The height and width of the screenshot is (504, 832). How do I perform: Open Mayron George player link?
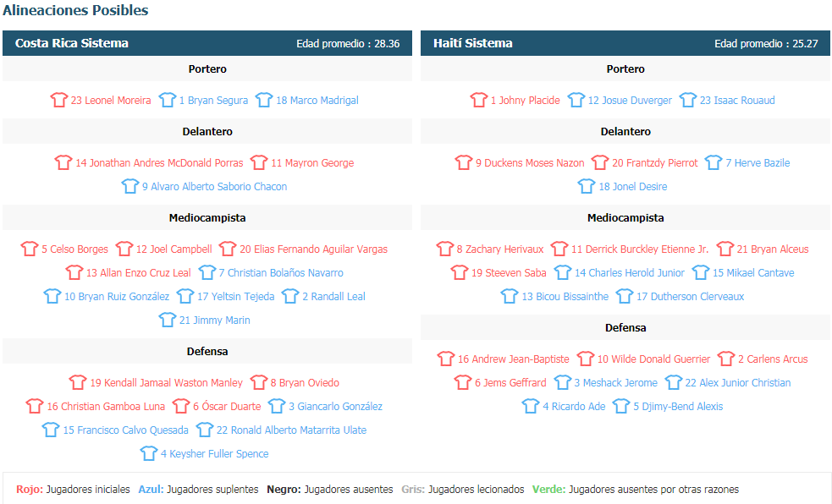(x=312, y=162)
